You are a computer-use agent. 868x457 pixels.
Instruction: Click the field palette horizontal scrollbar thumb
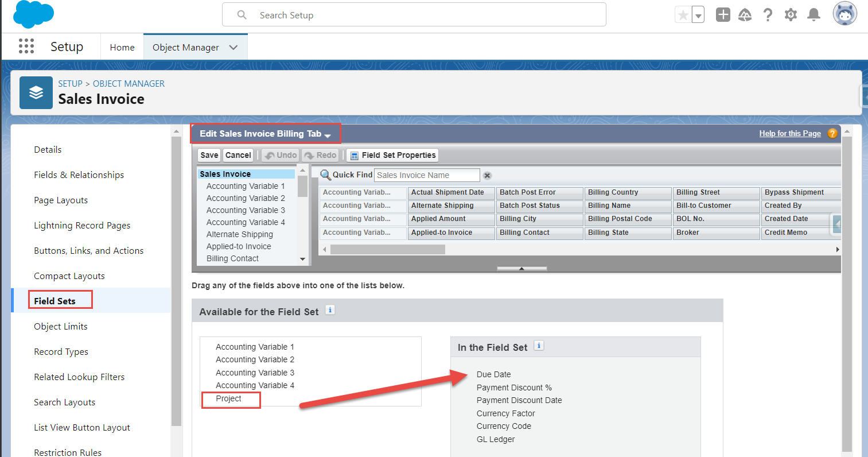388,250
